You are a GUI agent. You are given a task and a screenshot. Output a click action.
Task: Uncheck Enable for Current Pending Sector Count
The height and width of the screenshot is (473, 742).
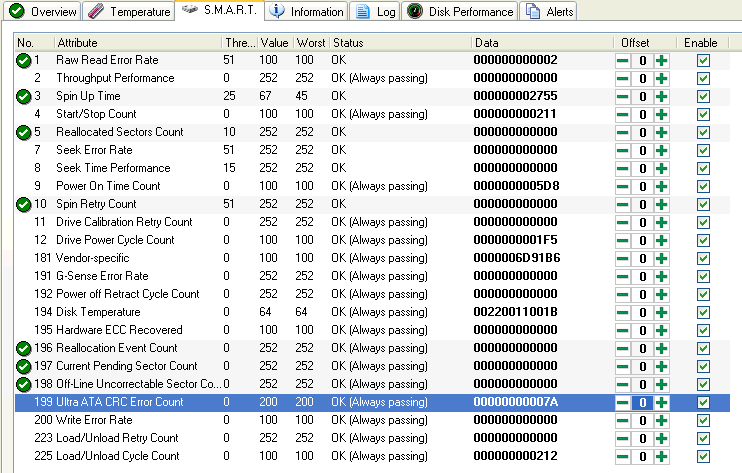tap(703, 367)
